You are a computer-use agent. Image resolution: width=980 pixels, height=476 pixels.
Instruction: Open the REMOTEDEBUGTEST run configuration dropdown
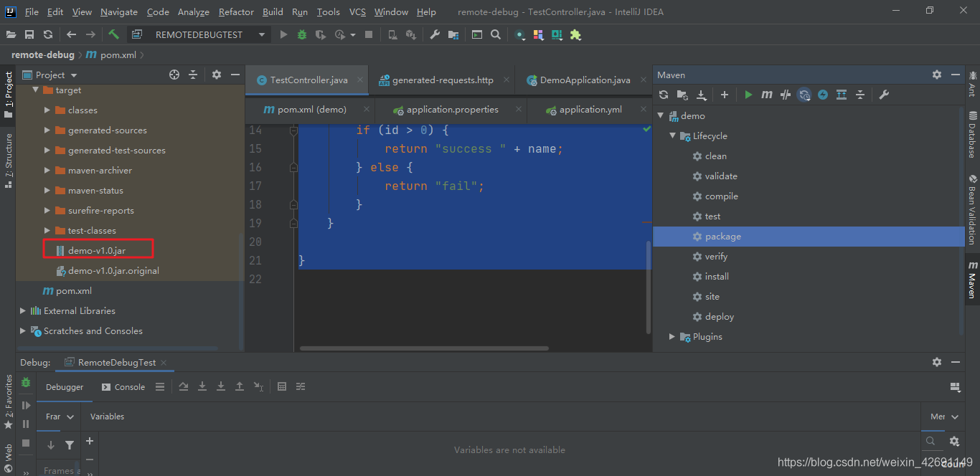198,34
